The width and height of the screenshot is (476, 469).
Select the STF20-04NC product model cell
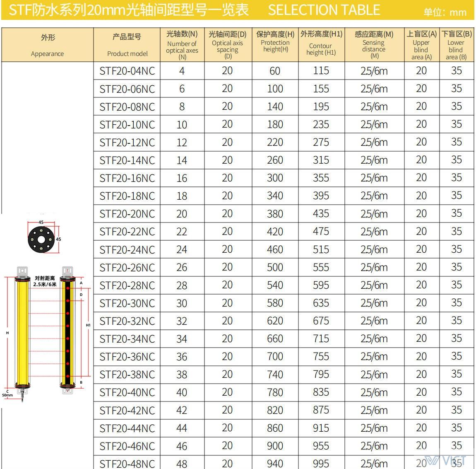[127, 71]
